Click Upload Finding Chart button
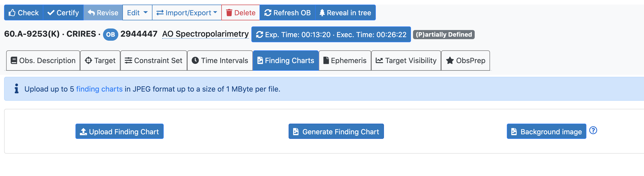Screen dimensions: 644x176 click(x=119, y=131)
